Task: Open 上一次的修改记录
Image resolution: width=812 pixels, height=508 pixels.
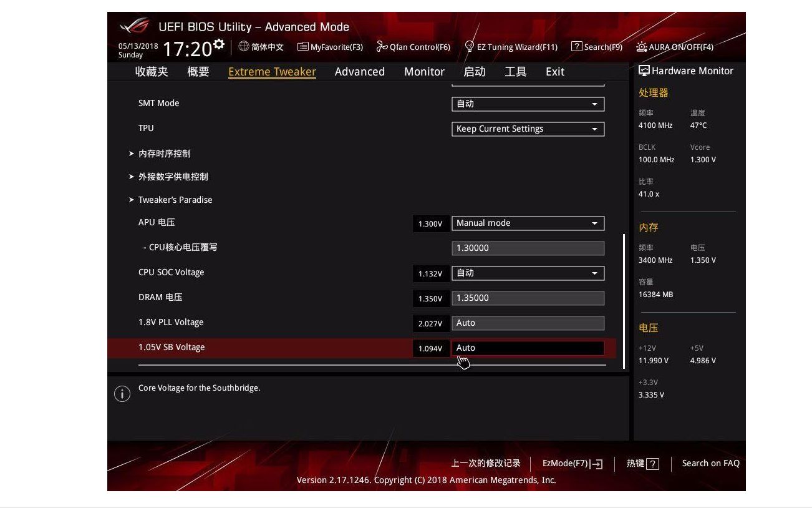Action: 486,463
